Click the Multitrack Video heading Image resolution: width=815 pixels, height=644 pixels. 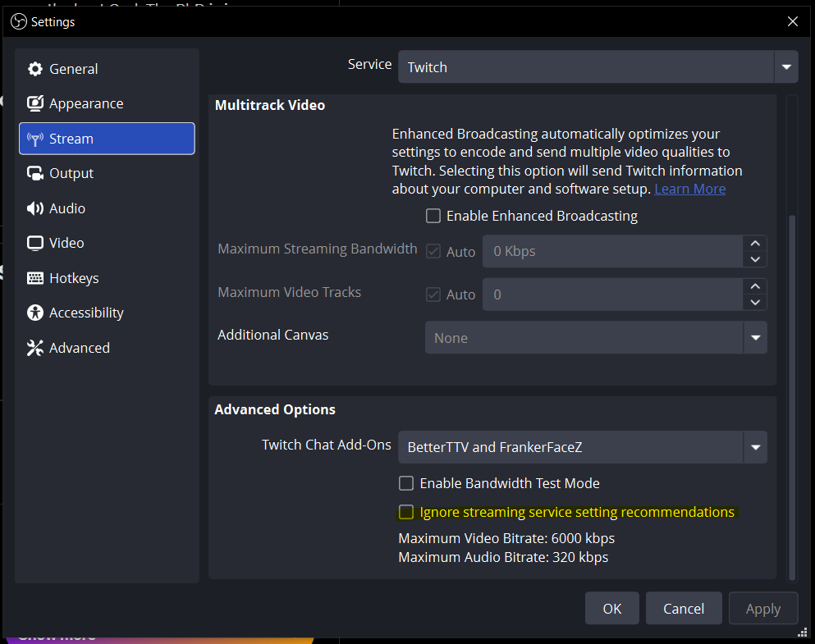click(270, 105)
